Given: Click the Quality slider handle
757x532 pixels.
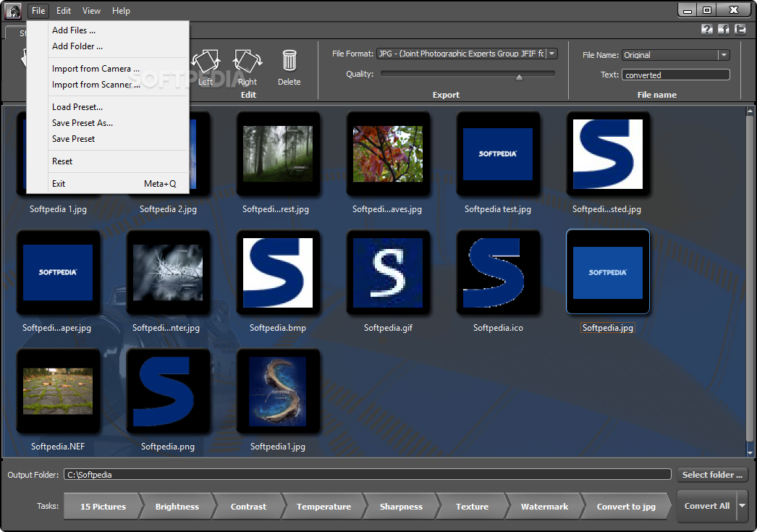Looking at the screenshot, I should pyautogui.click(x=519, y=77).
